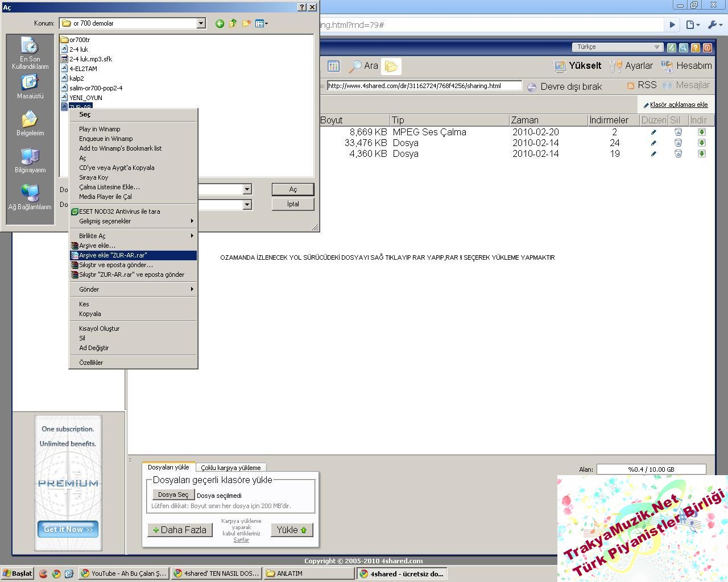
Task: Click the Dosya Seç button
Action: (173, 495)
